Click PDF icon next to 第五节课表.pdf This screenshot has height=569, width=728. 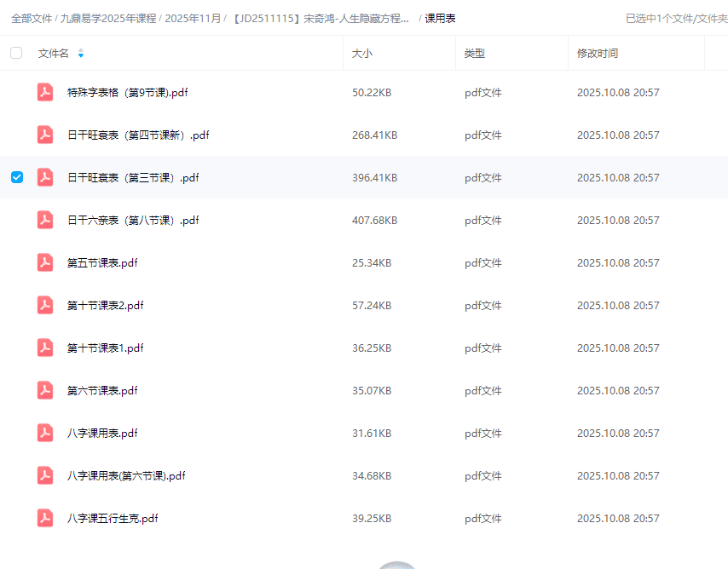tap(45, 262)
